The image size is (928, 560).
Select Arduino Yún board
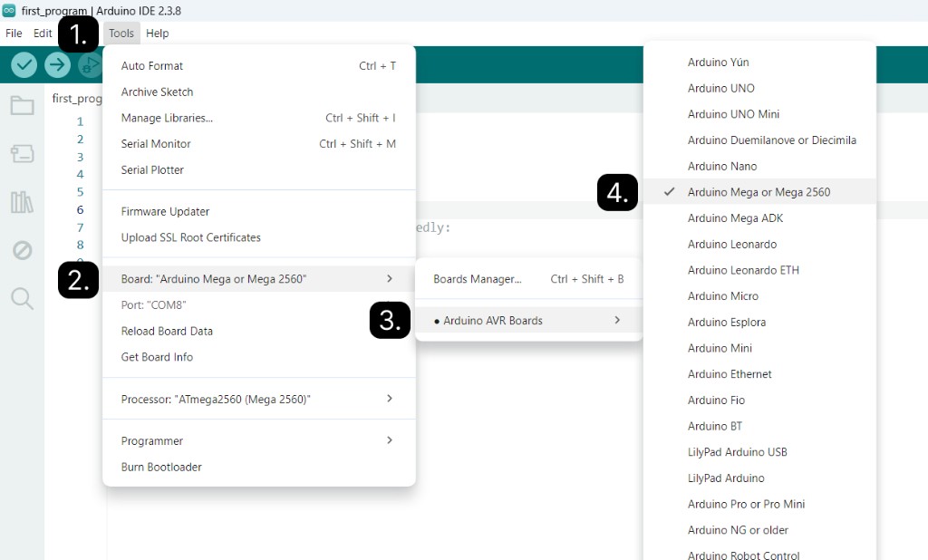pos(759,63)
